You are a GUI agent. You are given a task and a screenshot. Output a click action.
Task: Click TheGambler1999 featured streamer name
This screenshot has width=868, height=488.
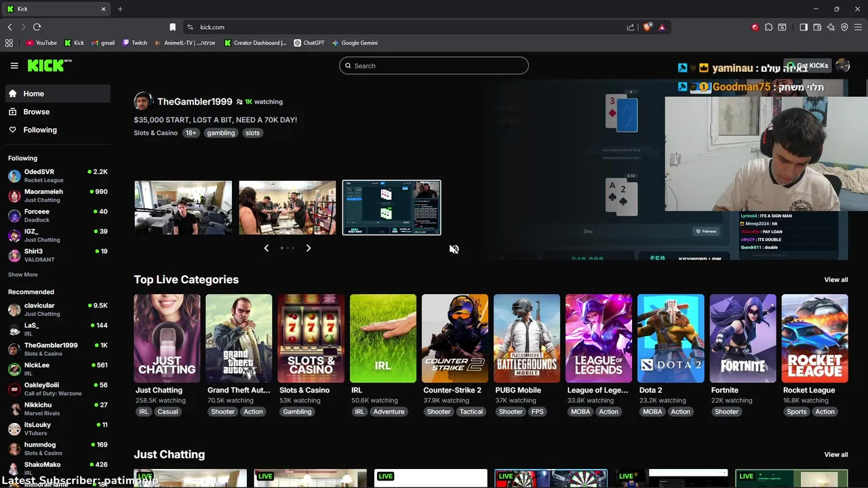coord(195,102)
